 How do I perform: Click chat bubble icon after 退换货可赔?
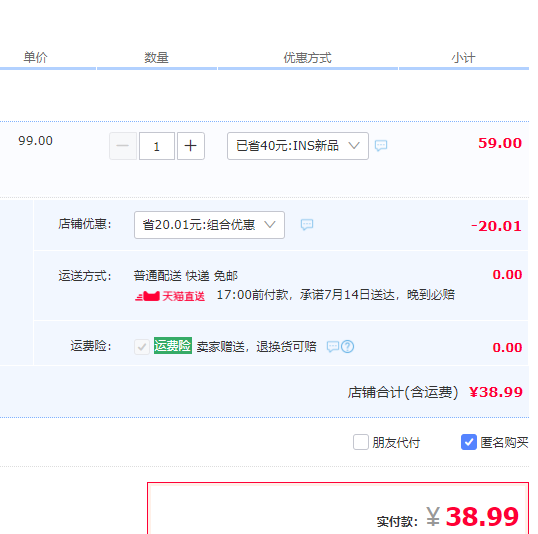pos(333,347)
